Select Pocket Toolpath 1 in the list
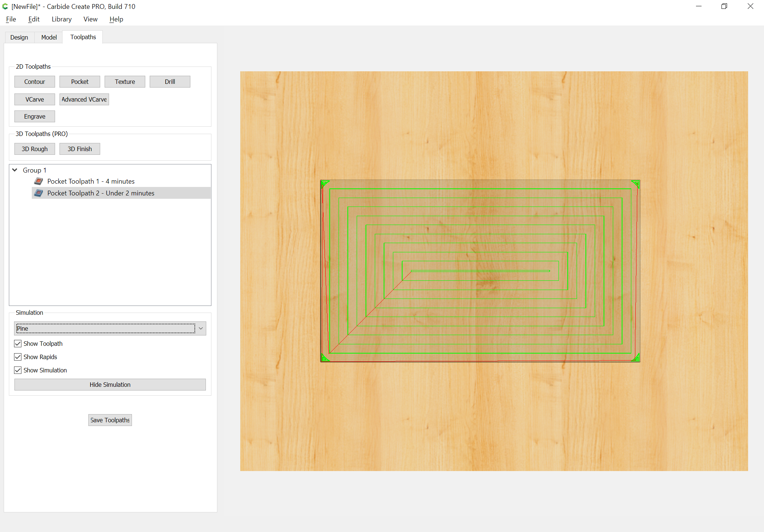The image size is (764, 532). (91, 181)
